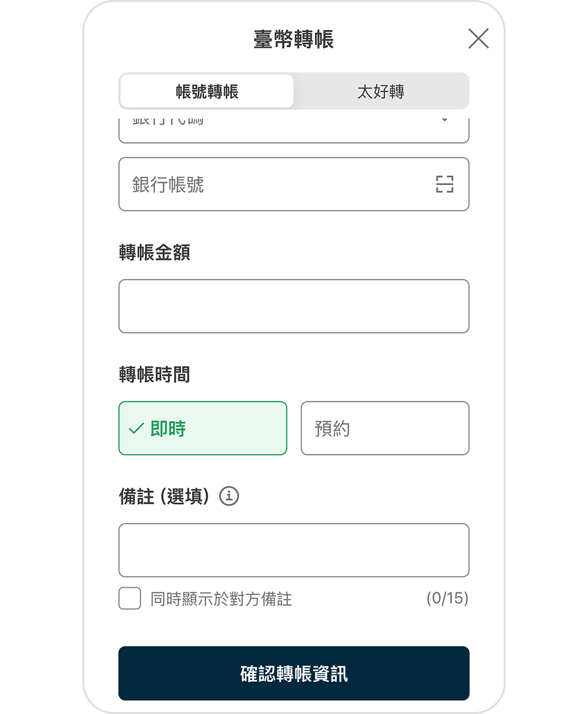
Task: Click the 同時顯示於對方備註 label text
Action: coord(221,598)
